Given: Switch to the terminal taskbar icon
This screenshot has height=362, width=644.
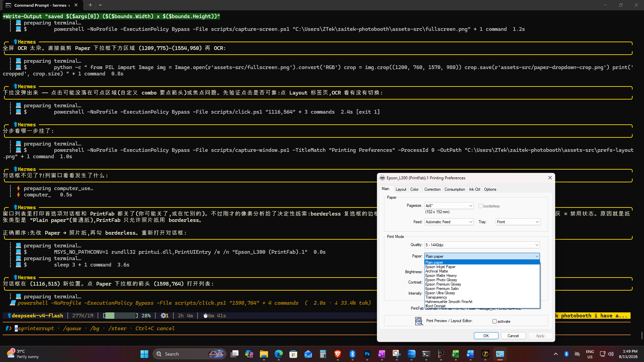Looking at the screenshot, I should [x=426, y=354].
